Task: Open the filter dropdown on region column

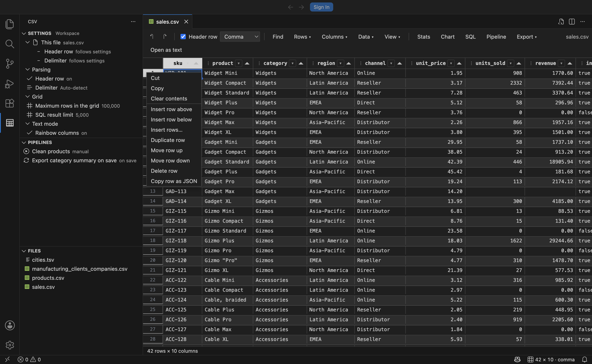Action: pos(340,63)
